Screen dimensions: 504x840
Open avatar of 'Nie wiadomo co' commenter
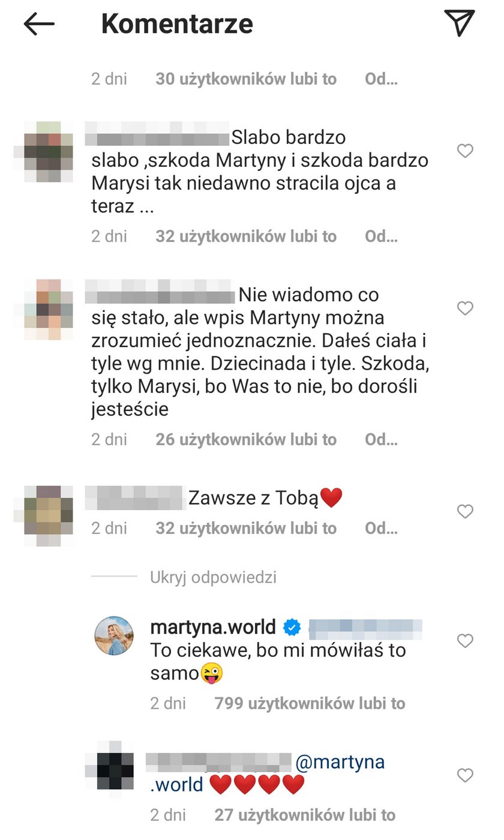47,309
